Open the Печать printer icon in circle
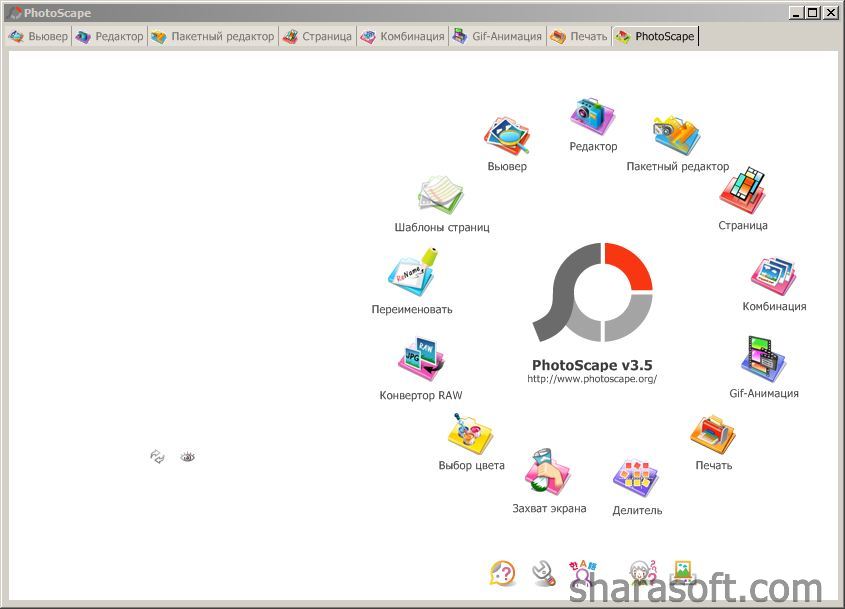Image resolution: width=845 pixels, height=609 pixels. click(x=713, y=434)
